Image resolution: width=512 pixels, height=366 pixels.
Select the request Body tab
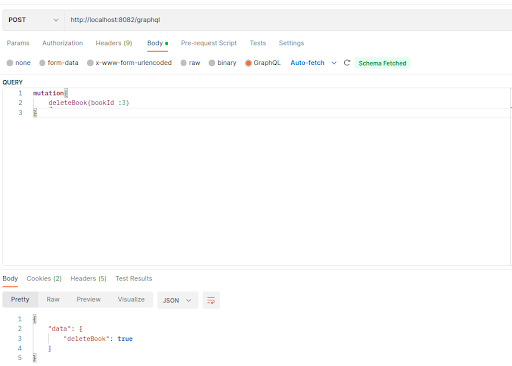[x=157, y=43]
